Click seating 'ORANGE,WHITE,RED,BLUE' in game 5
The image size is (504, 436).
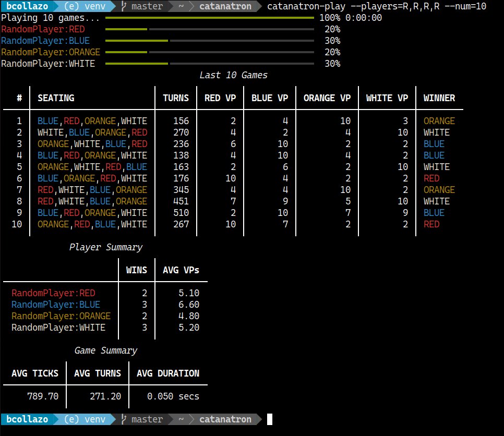tap(92, 167)
